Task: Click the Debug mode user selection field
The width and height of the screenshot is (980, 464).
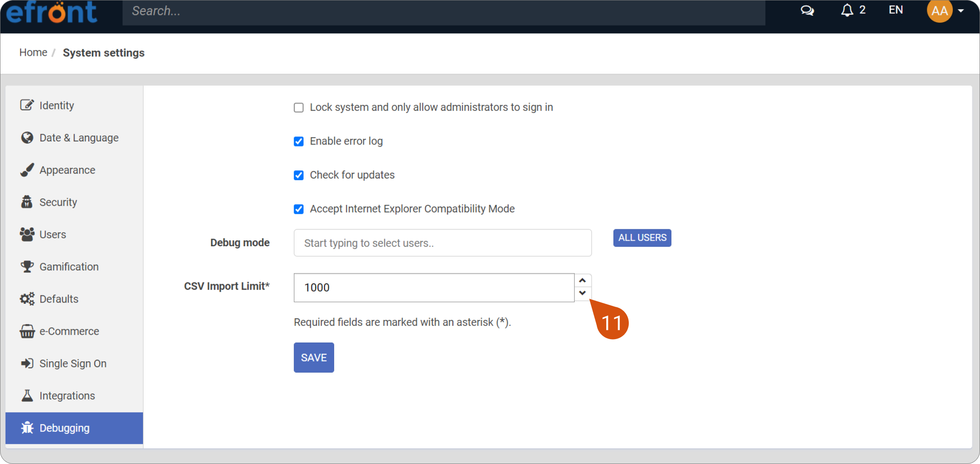Action: [443, 243]
